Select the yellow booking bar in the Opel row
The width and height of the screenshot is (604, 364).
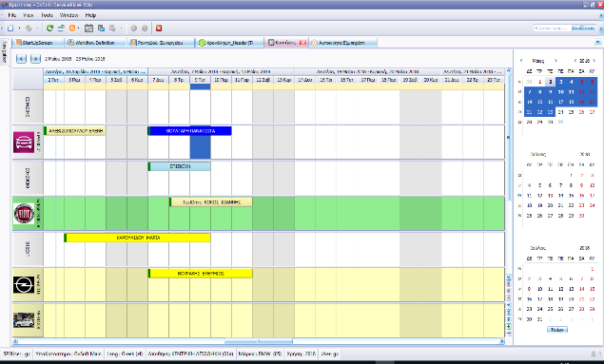[x=201, y=274]
